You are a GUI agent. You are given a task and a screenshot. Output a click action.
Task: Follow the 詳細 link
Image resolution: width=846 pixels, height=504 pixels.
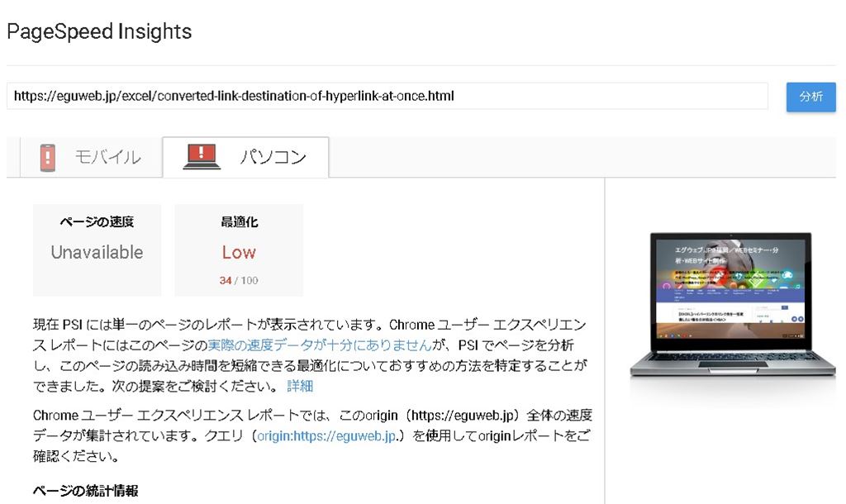[x=300, y=386]
